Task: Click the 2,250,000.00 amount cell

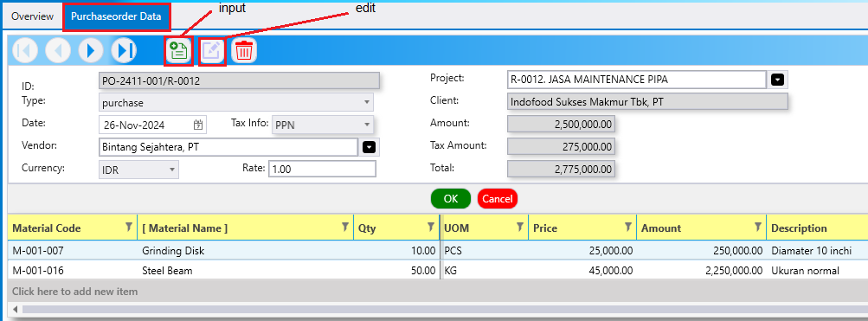Action: (x=701, y=271)
